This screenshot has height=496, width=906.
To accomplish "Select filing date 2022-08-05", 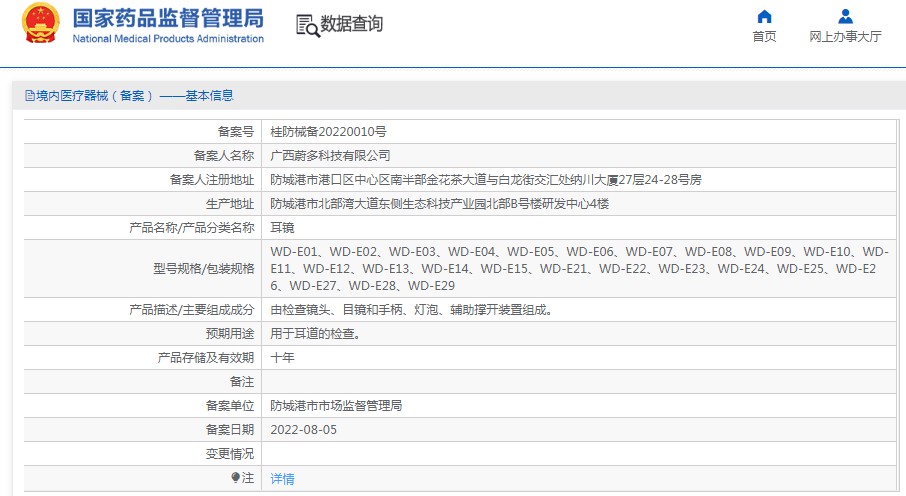I will pos(303,430).
